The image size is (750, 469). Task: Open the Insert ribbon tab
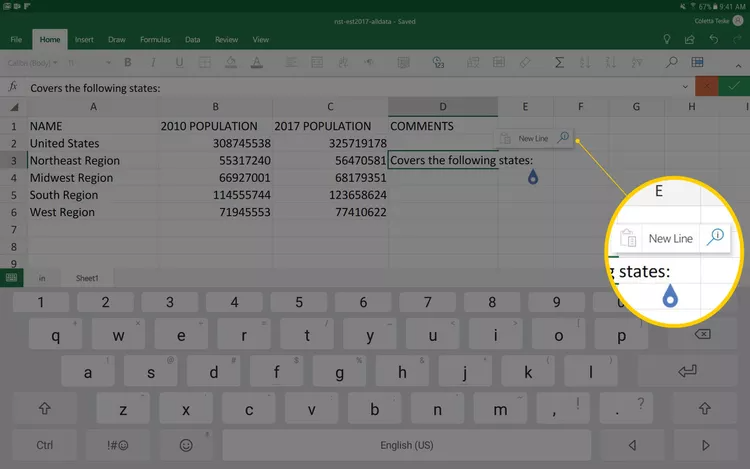tap(84, 40)
